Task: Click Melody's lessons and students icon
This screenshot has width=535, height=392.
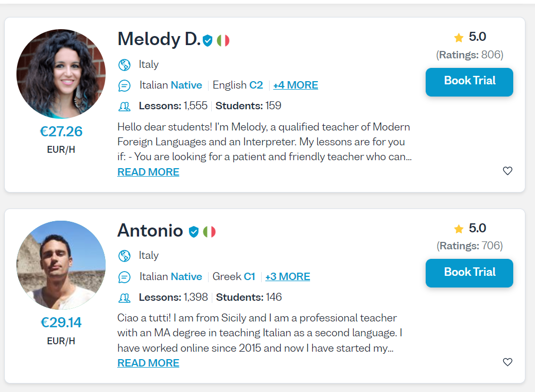Action: pyautogui.click(x=124, y=106)
